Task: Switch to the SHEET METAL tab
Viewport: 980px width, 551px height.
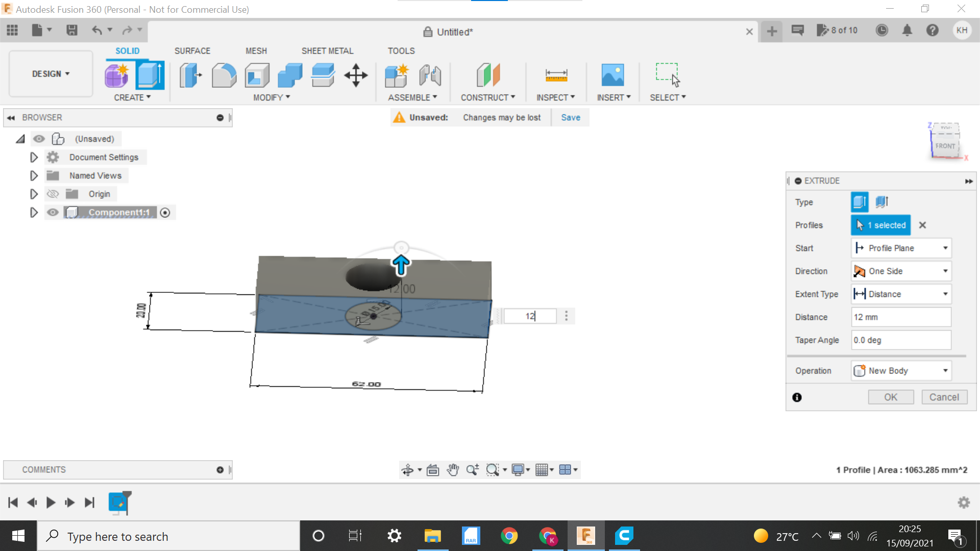Action: tap(327, 51)
